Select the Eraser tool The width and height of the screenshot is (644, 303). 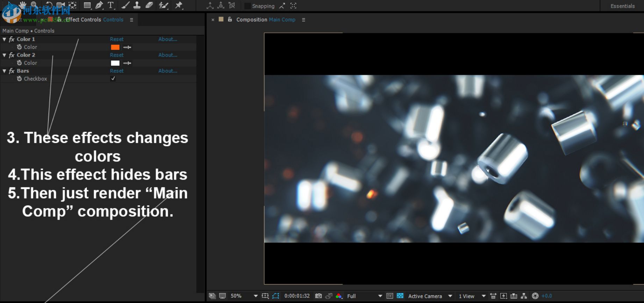coord(149,5)
